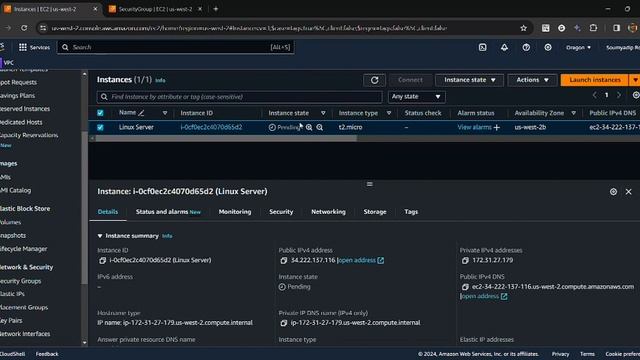Viewport: 640px width, 360px height.
Task: Open the public IPv4 open address link
Action: 361,260
